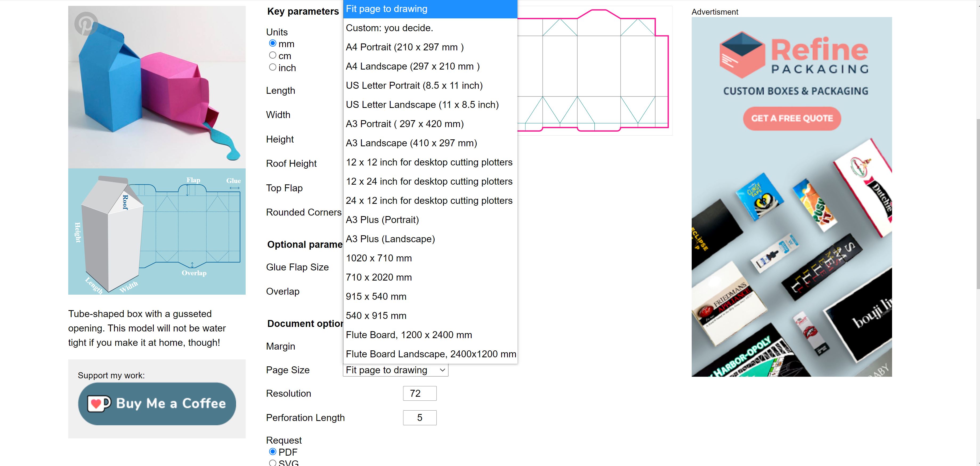Image resolution: width=980 pixels, height=466 pixels.
Task: Choose A4 Portrait (210 x 297 mm) option
Action: [x=430, y=47]
